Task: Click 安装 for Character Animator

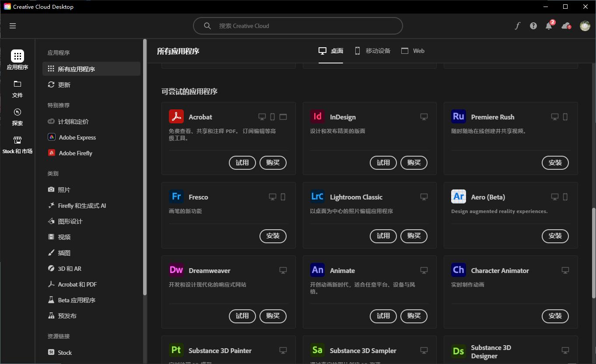Action: coord(555,316)
